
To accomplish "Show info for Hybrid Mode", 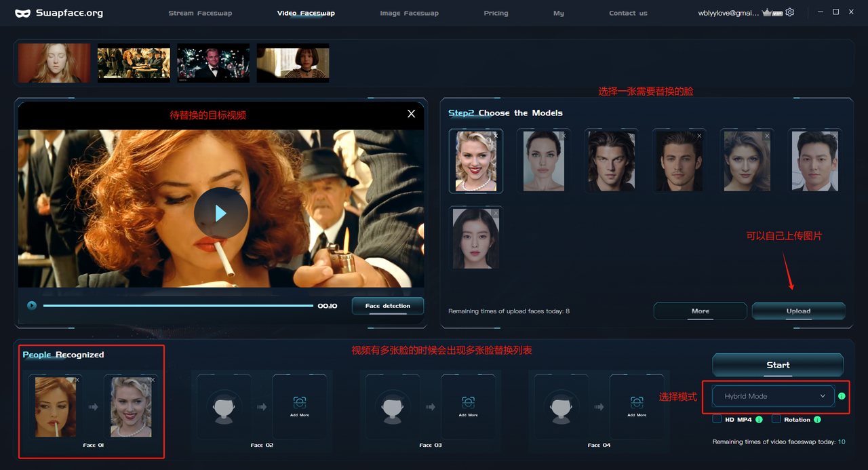I will pyautogui.click(x=842, y=396).
